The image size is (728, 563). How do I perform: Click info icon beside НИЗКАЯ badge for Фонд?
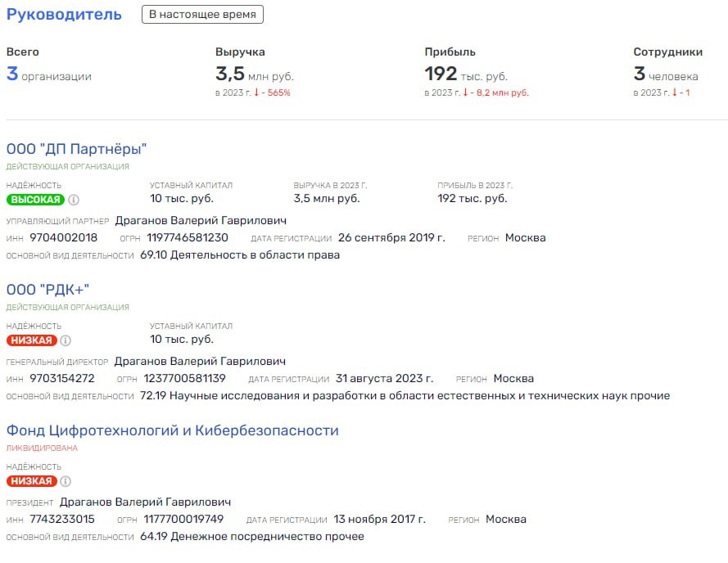66,481
